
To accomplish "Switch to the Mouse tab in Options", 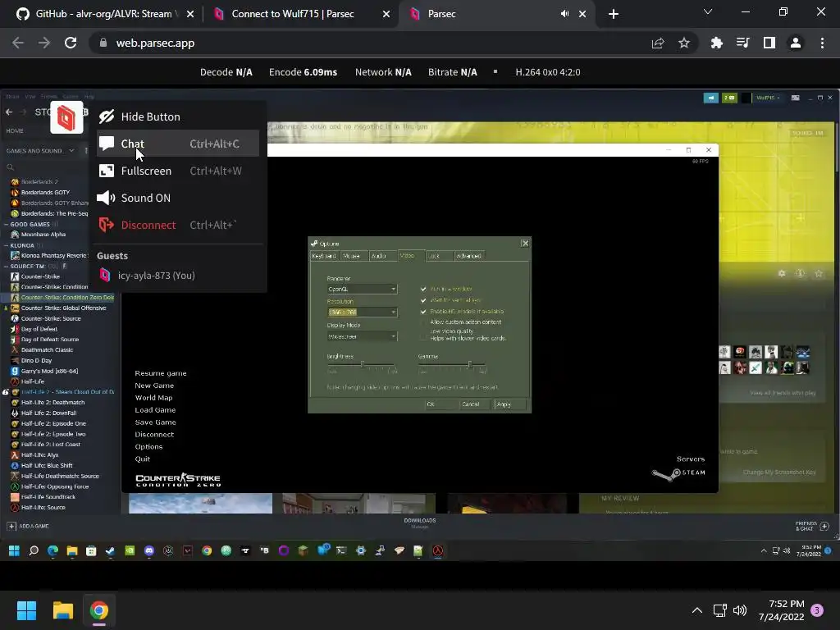I will click(352, 256).
